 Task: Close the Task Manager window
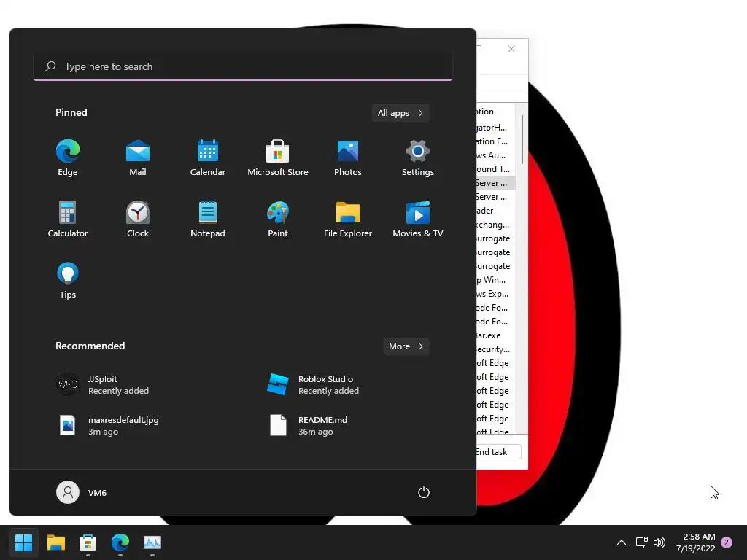tap(511, 49)
